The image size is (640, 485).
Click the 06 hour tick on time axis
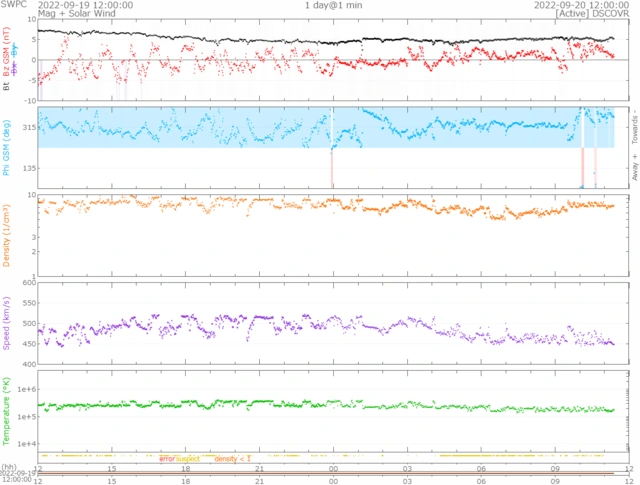point(481,467)
